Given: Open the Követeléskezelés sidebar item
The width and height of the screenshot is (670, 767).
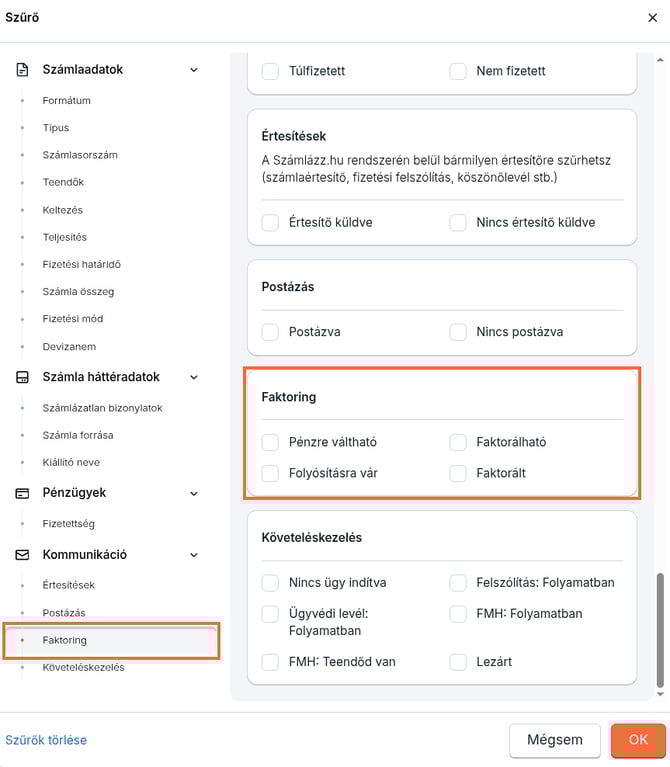Looking at the screenshot, I should (x=83, y=667).
